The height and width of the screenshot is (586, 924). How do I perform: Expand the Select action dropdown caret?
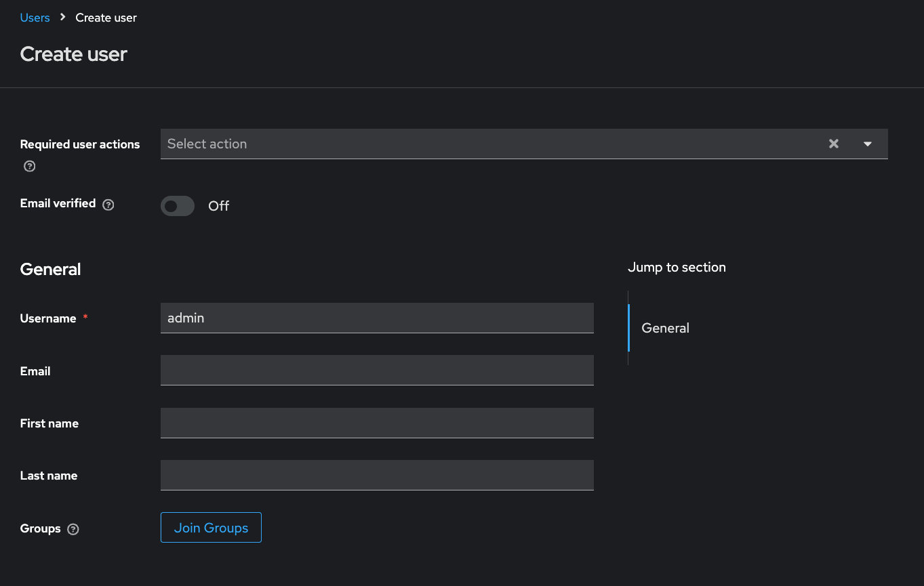pos(868,144)
